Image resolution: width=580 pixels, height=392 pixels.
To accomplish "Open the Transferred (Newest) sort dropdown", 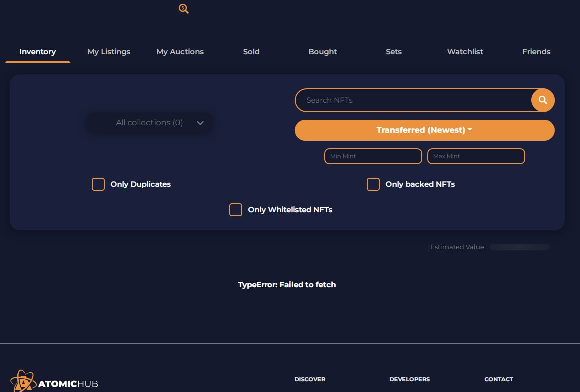I will (425, 130).
